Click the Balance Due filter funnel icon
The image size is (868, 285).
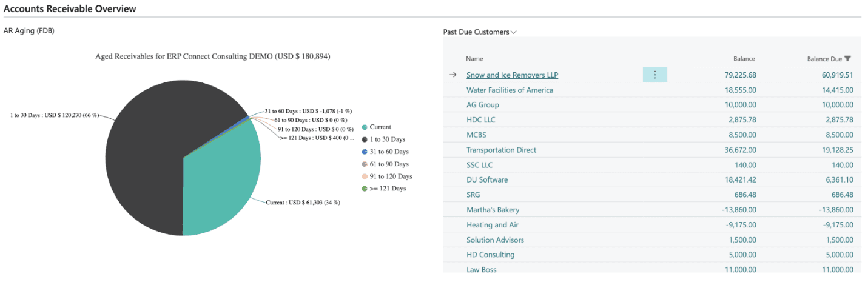tap(847, 59)
